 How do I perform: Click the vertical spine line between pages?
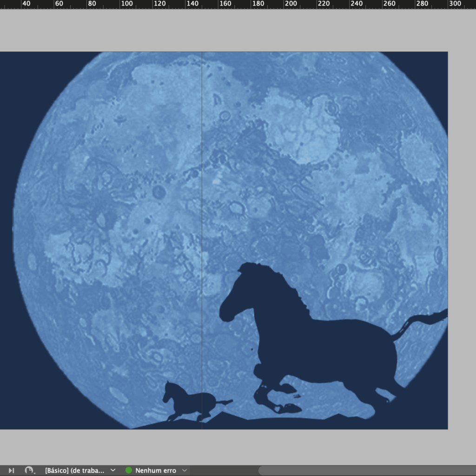[x=202, y=209]
